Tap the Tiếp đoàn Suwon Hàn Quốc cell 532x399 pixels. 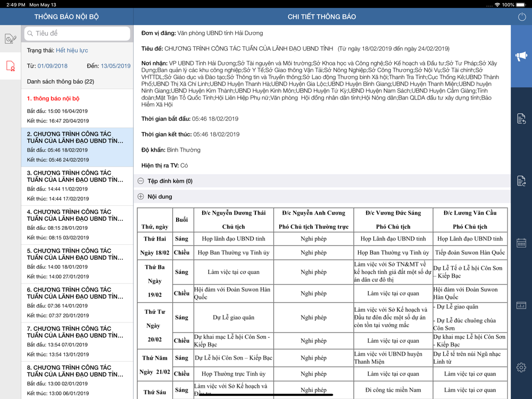point(470,252)
